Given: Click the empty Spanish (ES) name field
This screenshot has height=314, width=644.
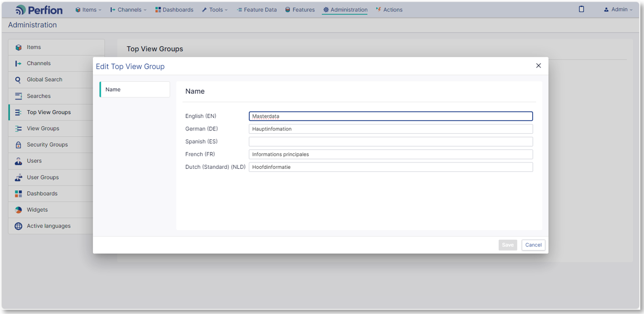Looking at the screenshot, I should (390, 142).
